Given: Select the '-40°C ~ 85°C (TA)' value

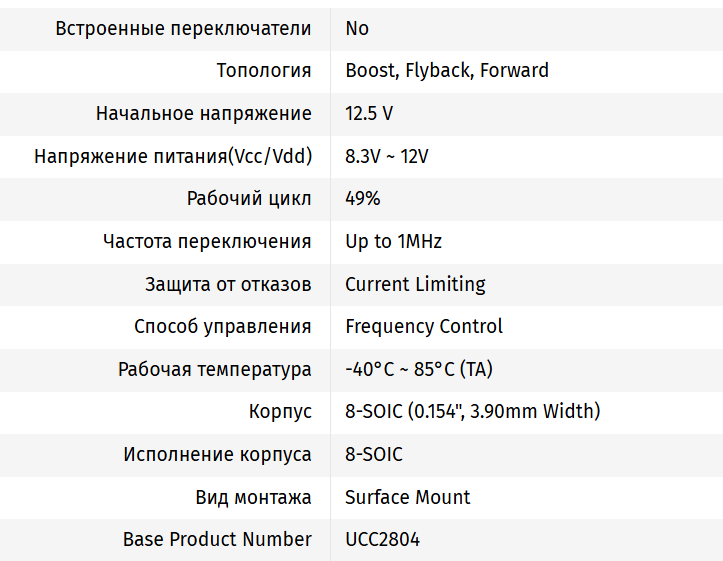Looking at the screenshot, I should pos(419,369).
